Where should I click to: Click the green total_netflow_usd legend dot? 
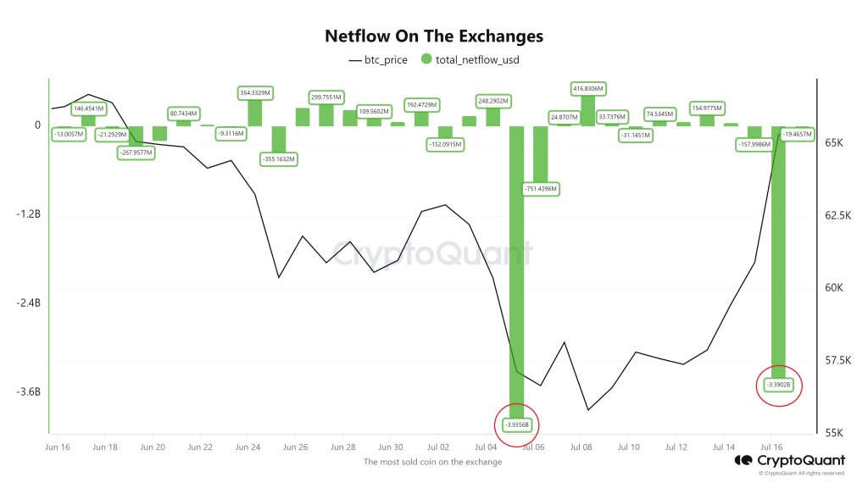click(426, 58)
